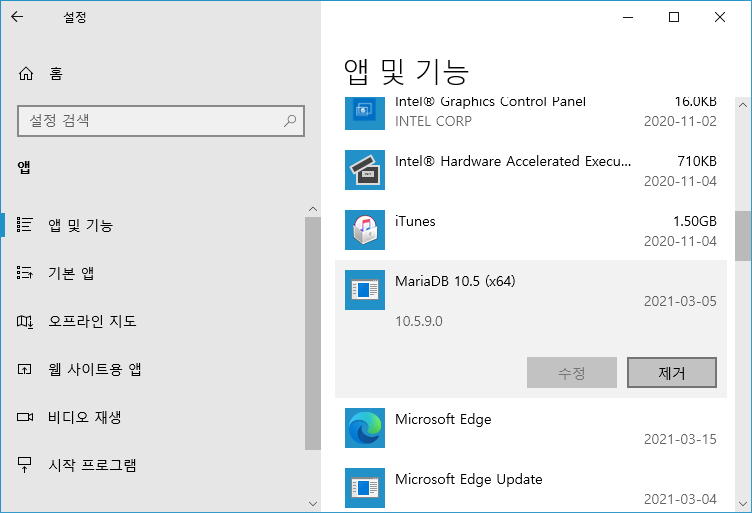Click the app list scrollbar down arrow
This screenshot has height=513, width=752.
click(743, 504)
